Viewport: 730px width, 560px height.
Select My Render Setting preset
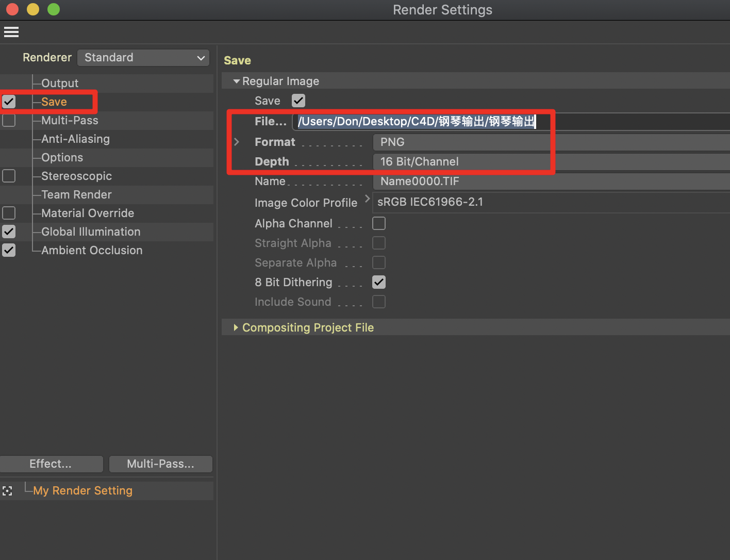82,490
